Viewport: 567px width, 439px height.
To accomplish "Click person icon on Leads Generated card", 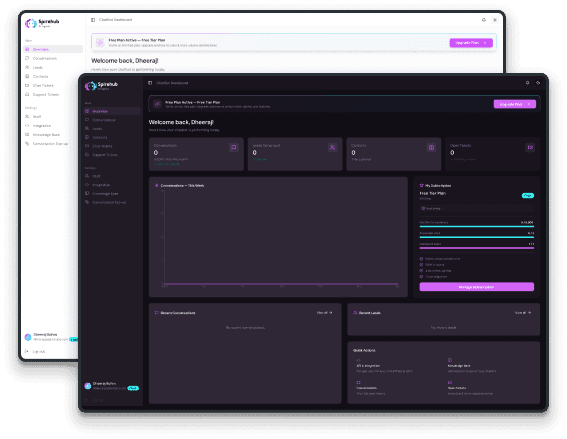I will (x=333, y=147).
